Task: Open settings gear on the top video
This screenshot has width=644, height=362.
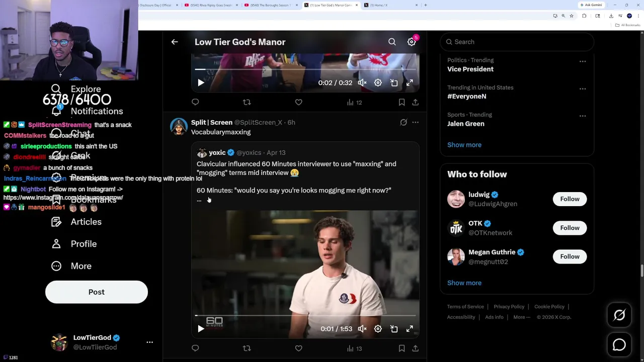Action: coord(378,82)
